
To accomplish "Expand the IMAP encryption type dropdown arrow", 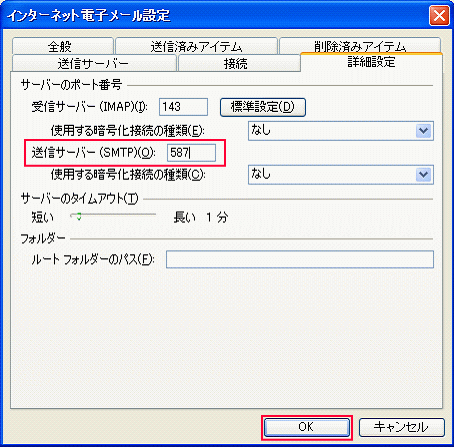I will (424, 131).
